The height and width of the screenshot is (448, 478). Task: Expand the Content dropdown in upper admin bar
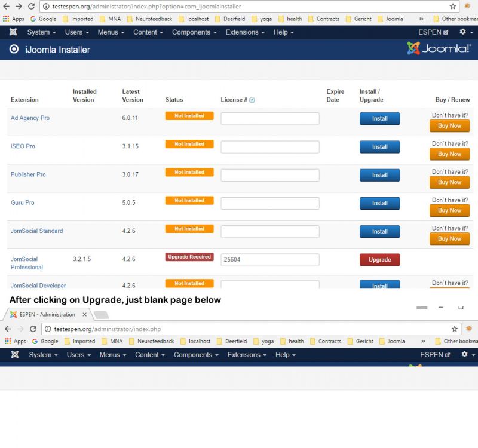148,32
